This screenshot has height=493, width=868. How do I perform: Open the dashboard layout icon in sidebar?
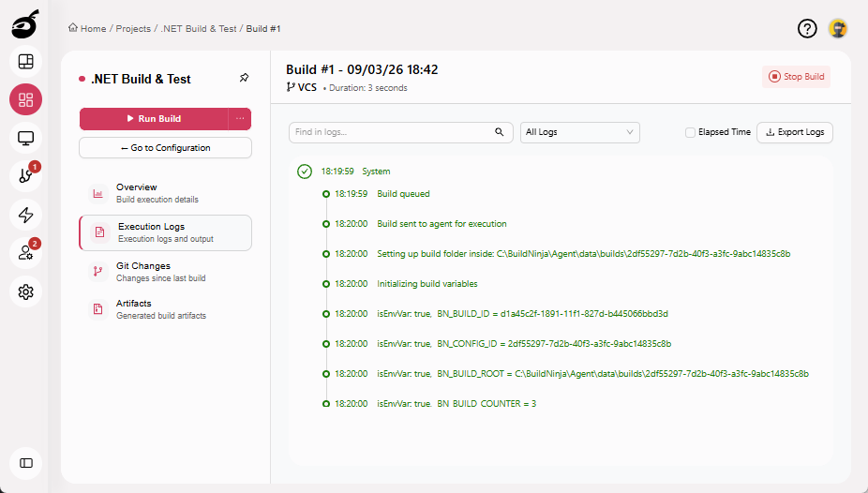point(25,62)
